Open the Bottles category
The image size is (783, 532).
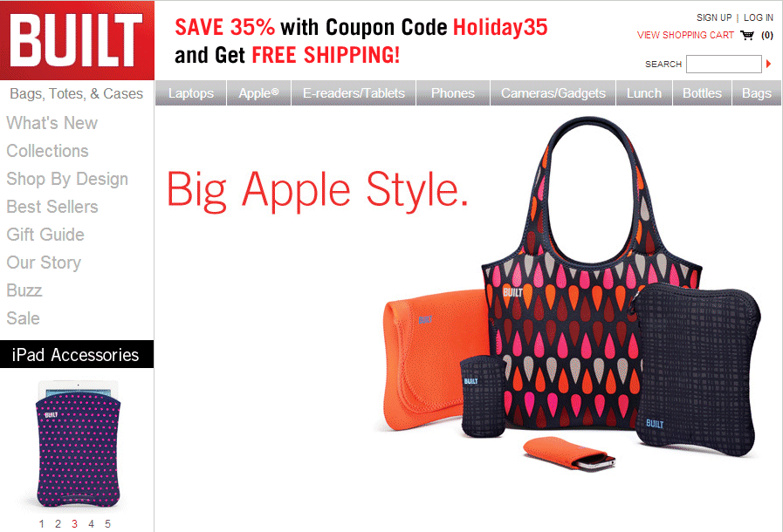702,92
